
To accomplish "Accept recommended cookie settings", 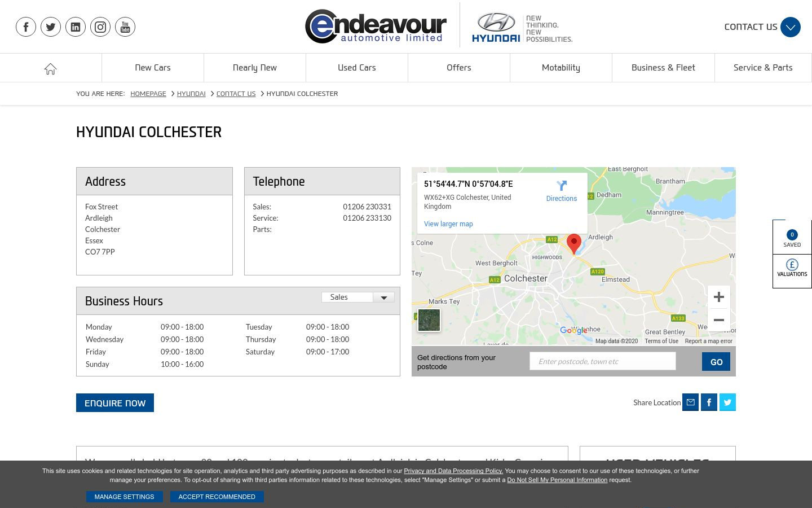I will [x=217, y=497].
